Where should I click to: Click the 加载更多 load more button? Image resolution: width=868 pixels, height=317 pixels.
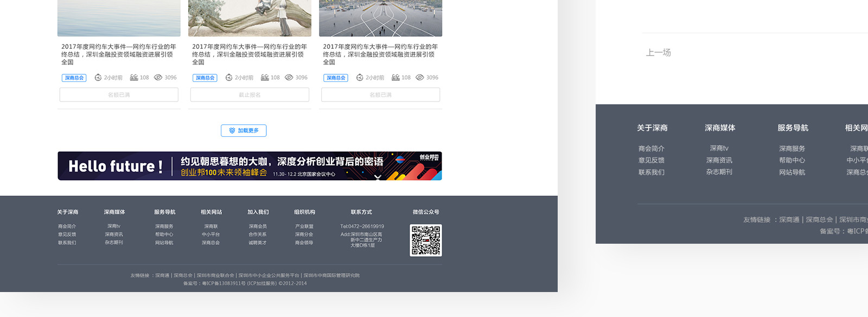click(x=244, y=131)
